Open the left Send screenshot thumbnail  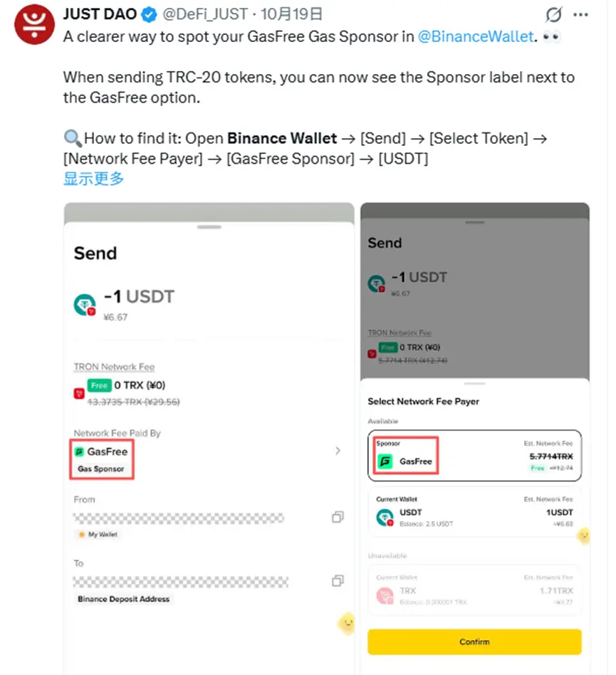[x=209, y=439]
